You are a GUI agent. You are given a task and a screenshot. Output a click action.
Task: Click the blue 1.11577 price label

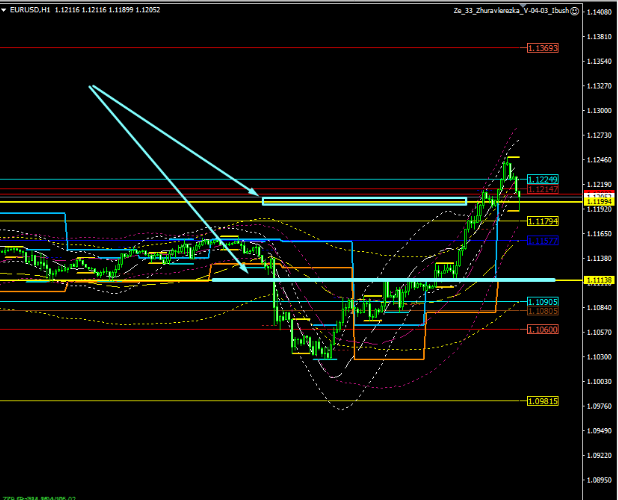542,241
